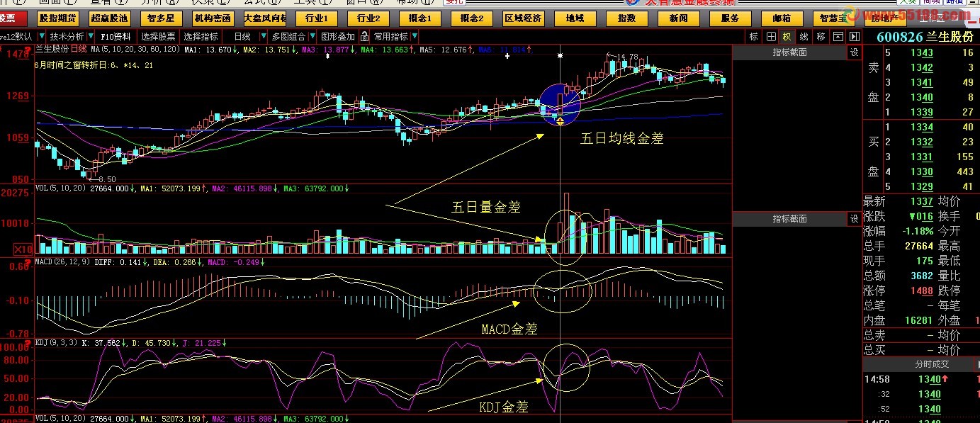
Task: Click the 总手 27664 value
Action: (x=920, y=246)
